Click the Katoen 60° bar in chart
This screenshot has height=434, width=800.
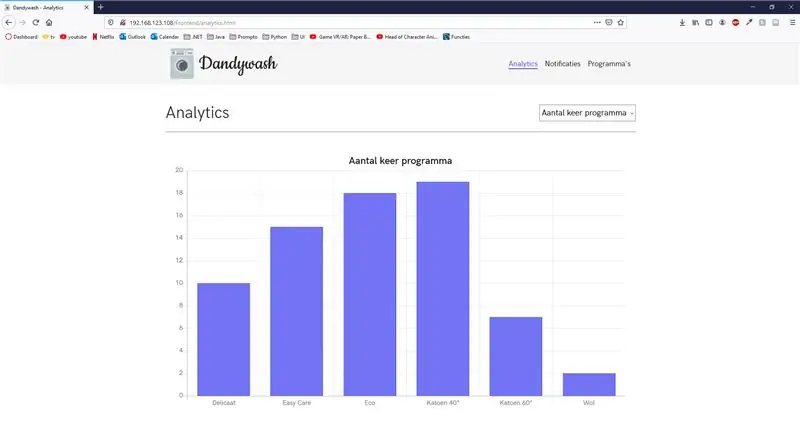(x=516, y=356)
